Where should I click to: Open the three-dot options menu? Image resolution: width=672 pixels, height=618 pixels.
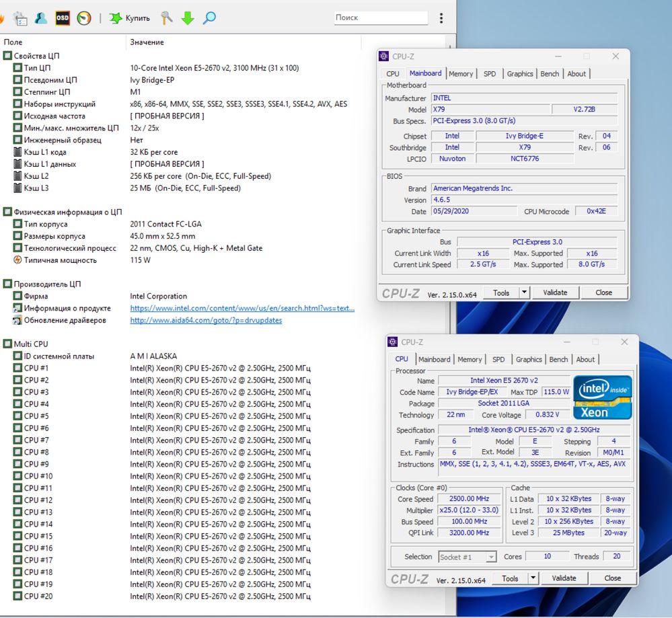pos(441,18)
